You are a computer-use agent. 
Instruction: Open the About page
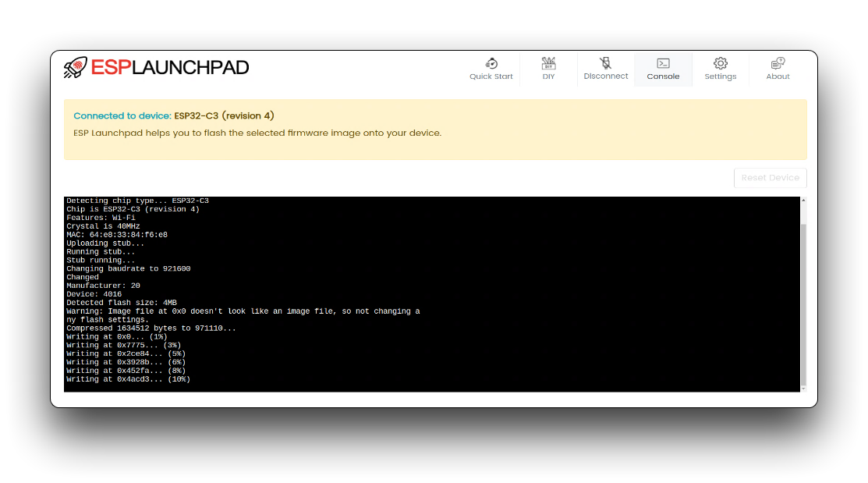(778, 69)
